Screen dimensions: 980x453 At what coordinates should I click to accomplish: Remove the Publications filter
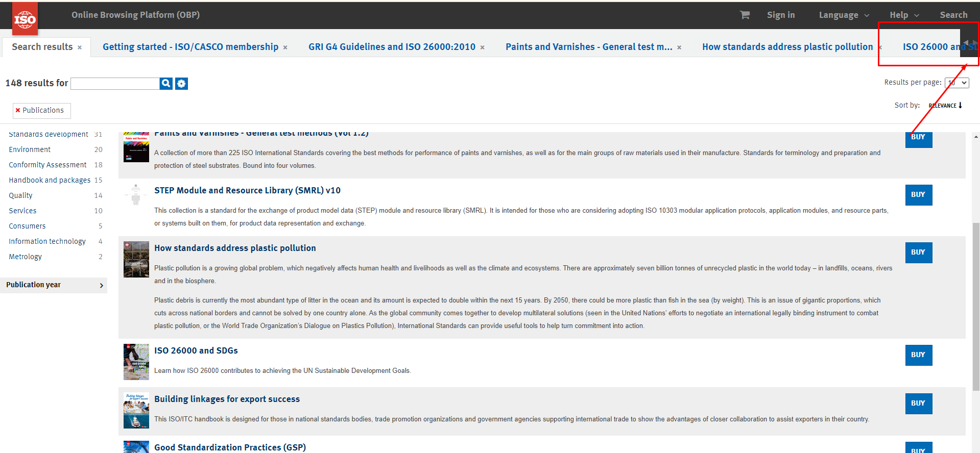[18, 110]
